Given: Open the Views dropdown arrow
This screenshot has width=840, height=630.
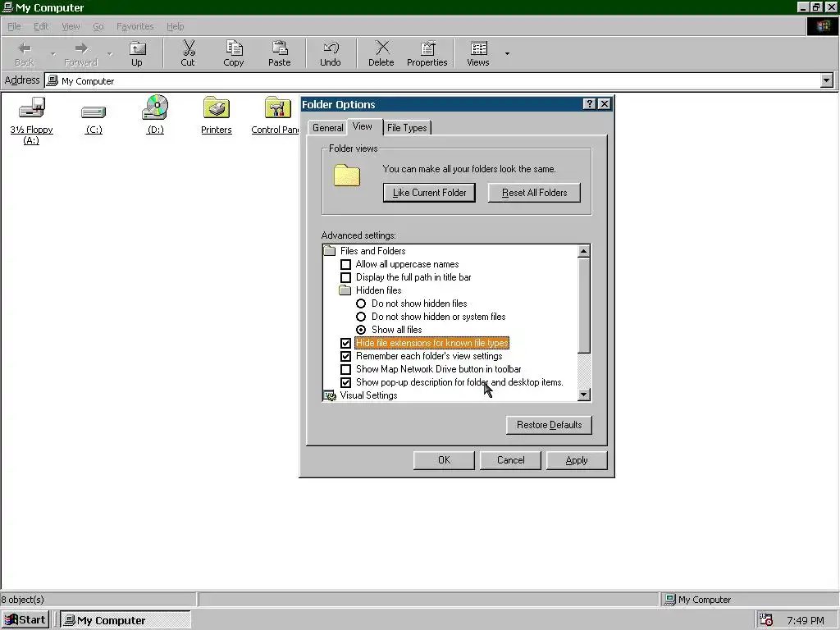Looking at the screenshot, I should [x=507, y=53].
